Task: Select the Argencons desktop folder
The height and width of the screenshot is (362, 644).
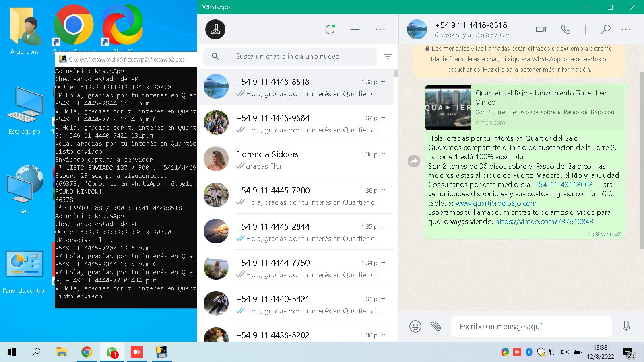Action: pos(25,31)
